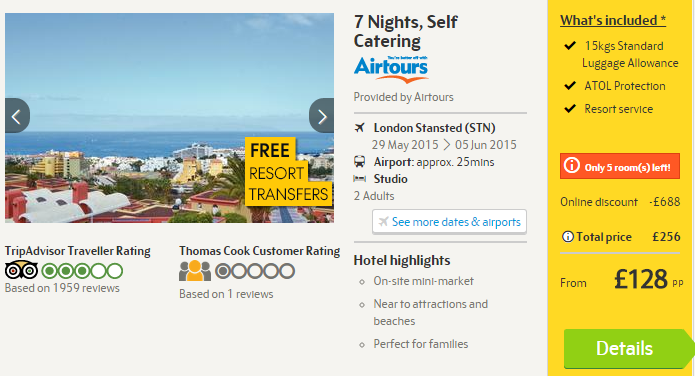Screen dimensions: 695x376
Task: Click the resort main photo
Action: click(x=169, y=118)
